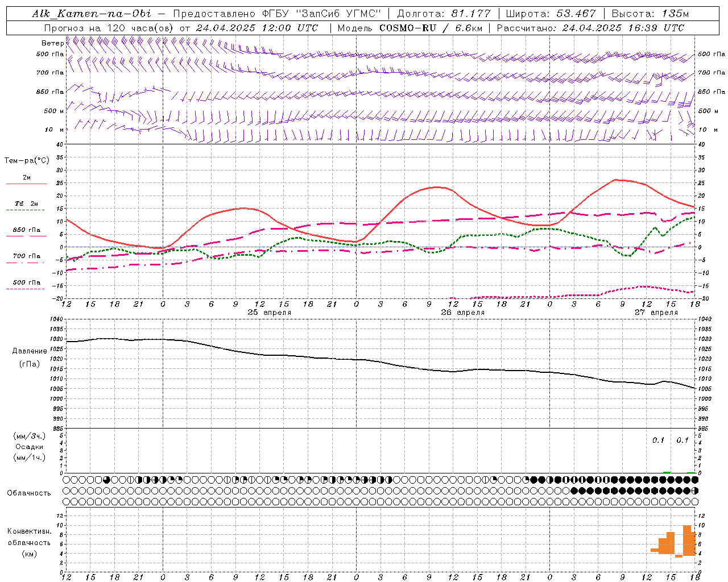
Task: Click the forecast start time 24.04.2025 12:00 UTC
Action: click(257, 27)
